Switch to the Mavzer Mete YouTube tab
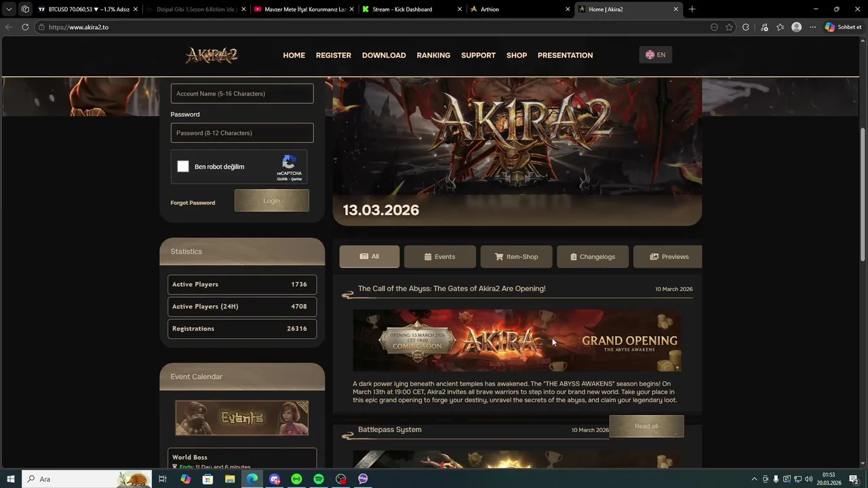Screen dimensions: 868x488 (x=304, y=9)
